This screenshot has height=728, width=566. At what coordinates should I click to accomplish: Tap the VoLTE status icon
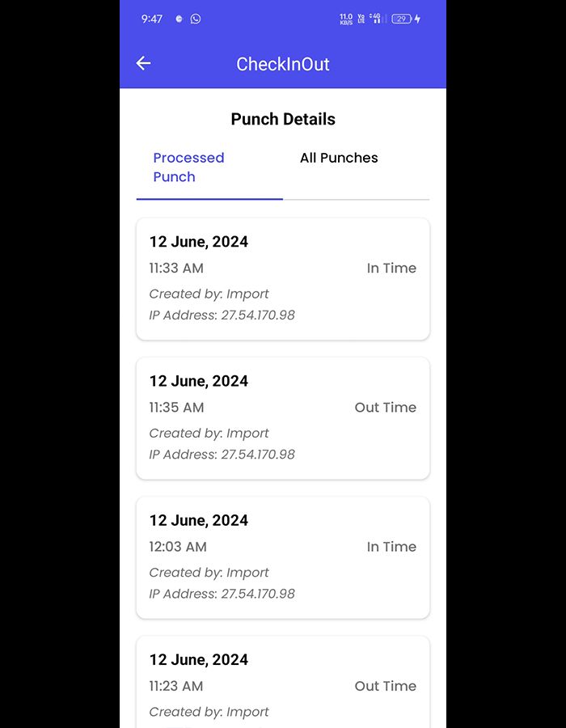point(361,19)
